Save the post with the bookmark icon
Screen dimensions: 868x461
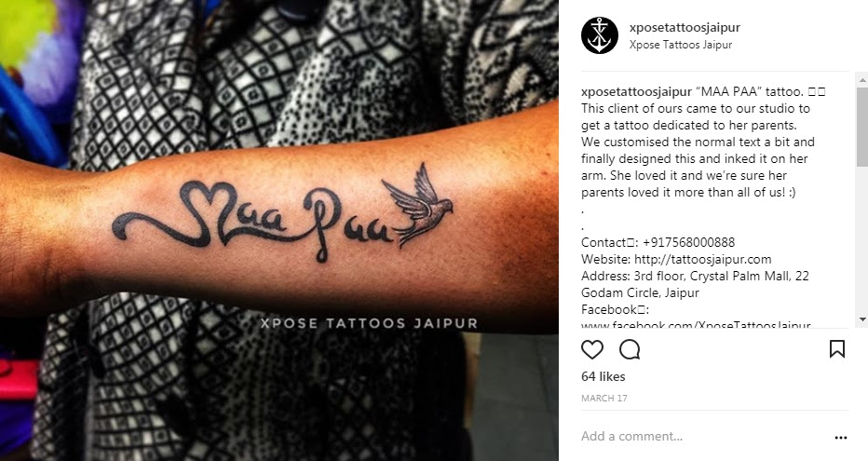837,349
